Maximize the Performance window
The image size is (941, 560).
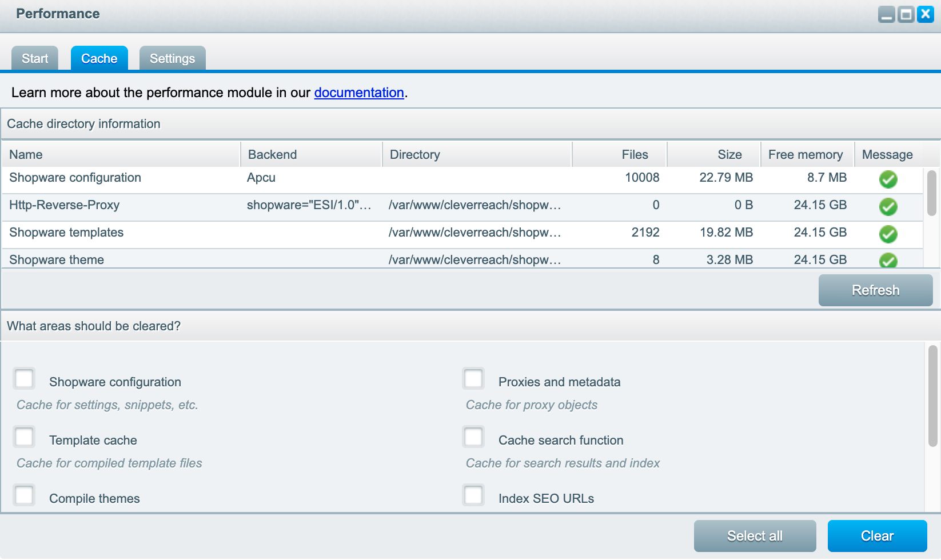pos(906,14)
